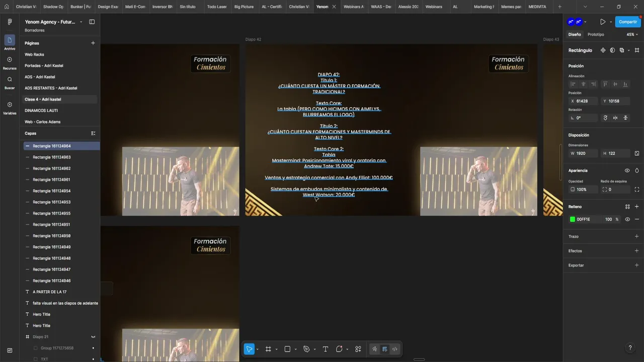Select the Move tool in bottom toolbar
Viewport: 644px width, 362px height.
point(249,349)
